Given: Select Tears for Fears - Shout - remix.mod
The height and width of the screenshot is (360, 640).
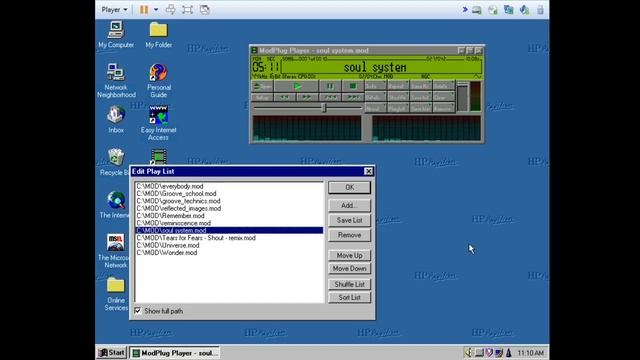Looking at the screenshot, I should pyautogui.click(x=229, y=238).
